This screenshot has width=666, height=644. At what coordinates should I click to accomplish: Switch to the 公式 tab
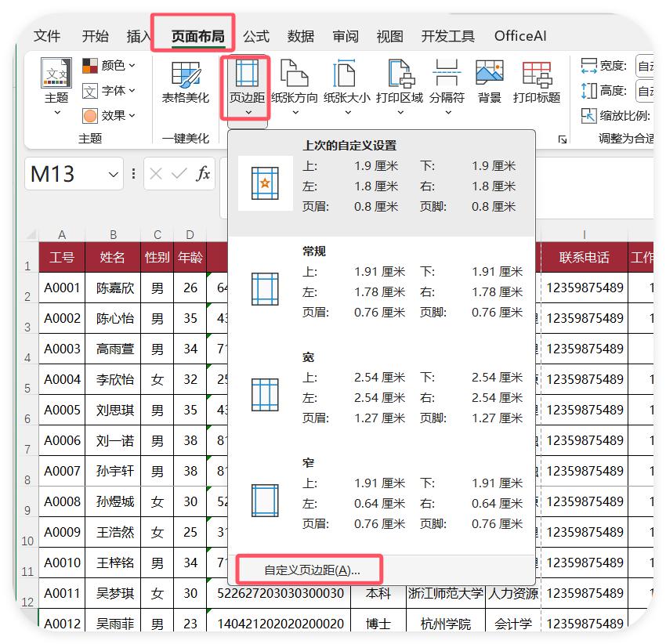point(256,36)
